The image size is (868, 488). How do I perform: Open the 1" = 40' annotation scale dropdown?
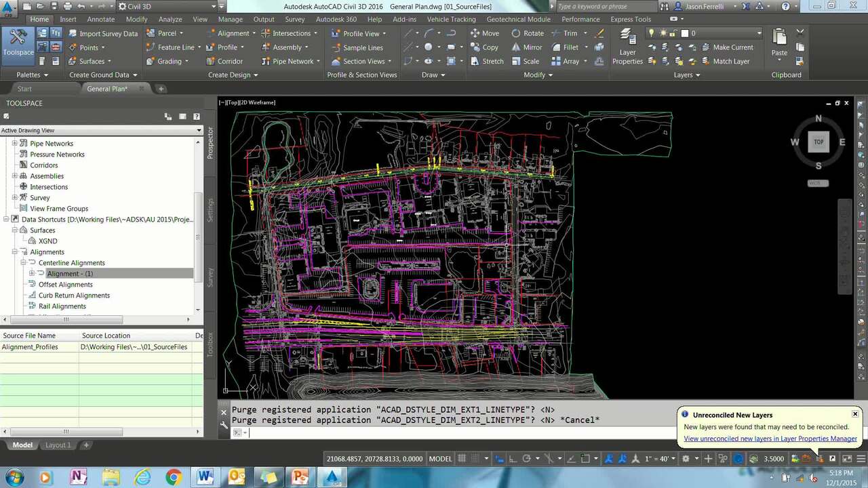pyautogui.click(x=660, y=459)
